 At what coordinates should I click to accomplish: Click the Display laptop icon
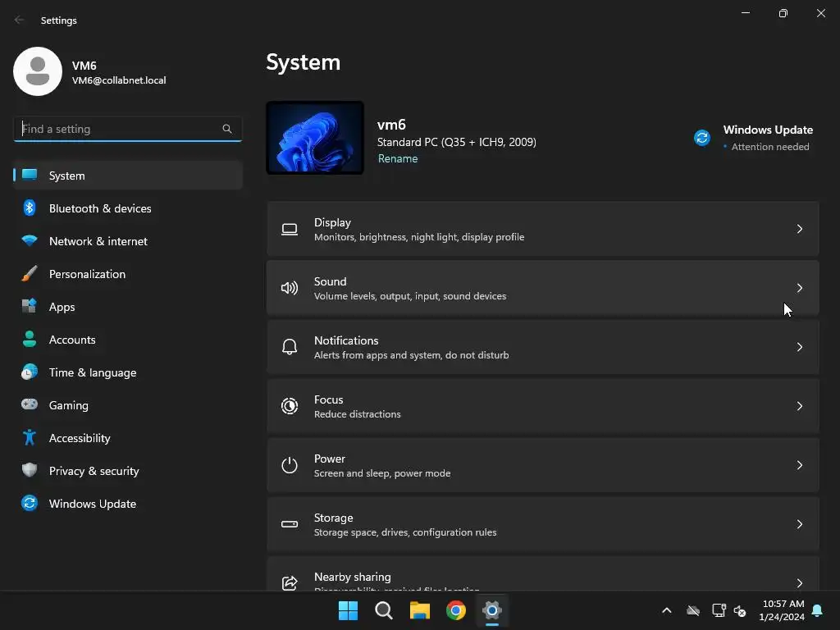(x=290, y=230)
